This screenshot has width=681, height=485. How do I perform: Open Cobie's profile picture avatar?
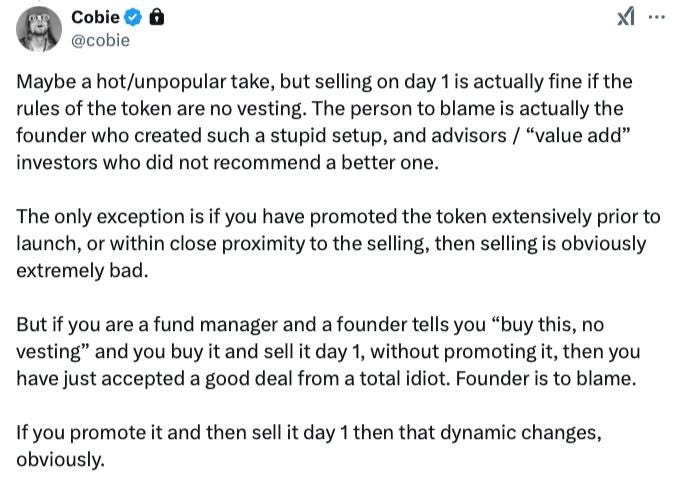(x=39, y=29)
